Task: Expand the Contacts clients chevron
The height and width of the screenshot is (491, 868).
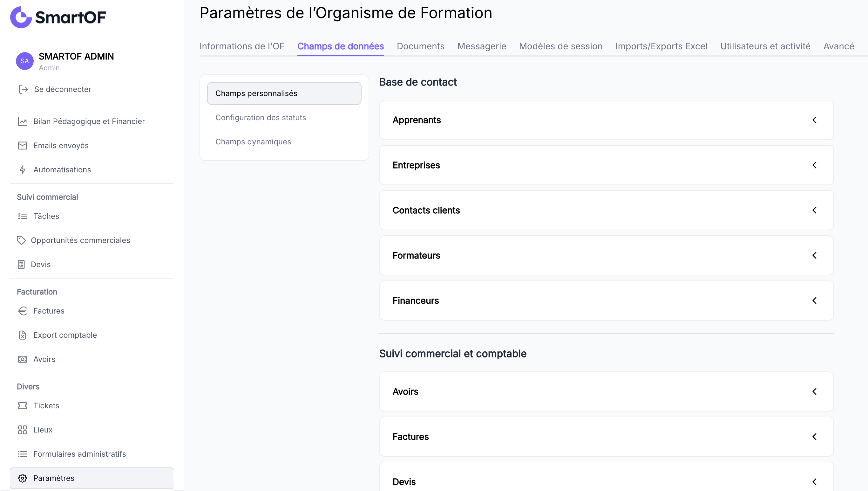Action: [814, 211]
